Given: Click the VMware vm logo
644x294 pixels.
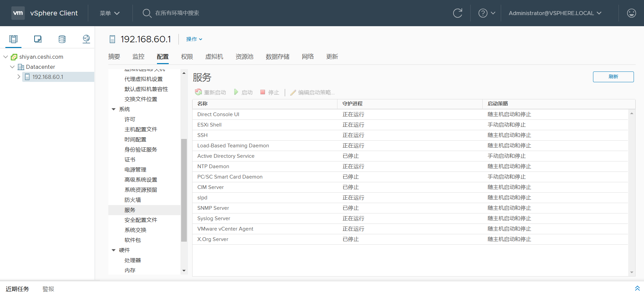Looking at the screenshot, I should (18, 13).
